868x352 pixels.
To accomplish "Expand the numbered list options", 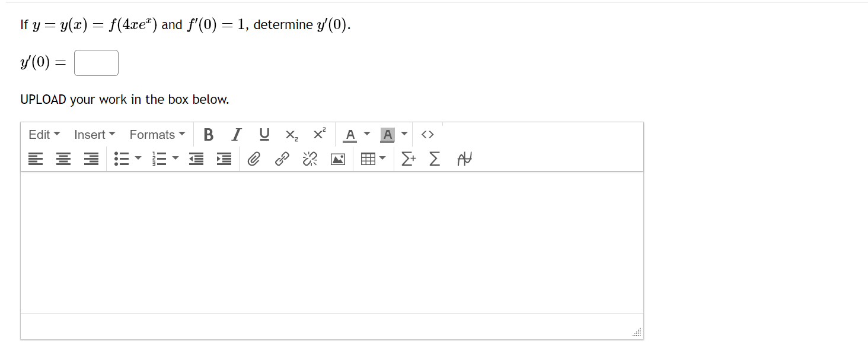I will click(174, 158).
